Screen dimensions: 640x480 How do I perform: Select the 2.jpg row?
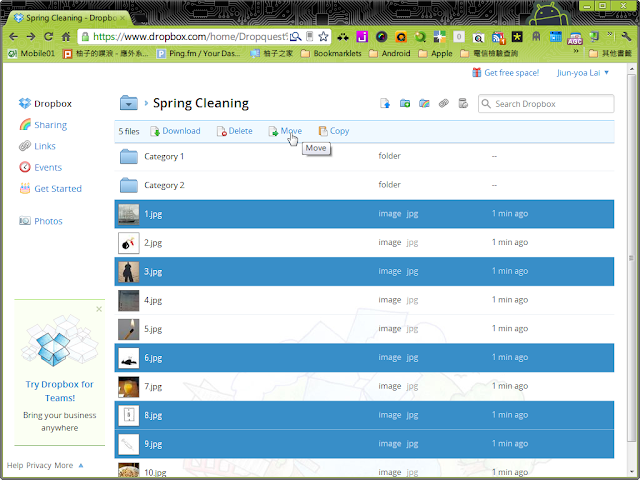(364, 242)
